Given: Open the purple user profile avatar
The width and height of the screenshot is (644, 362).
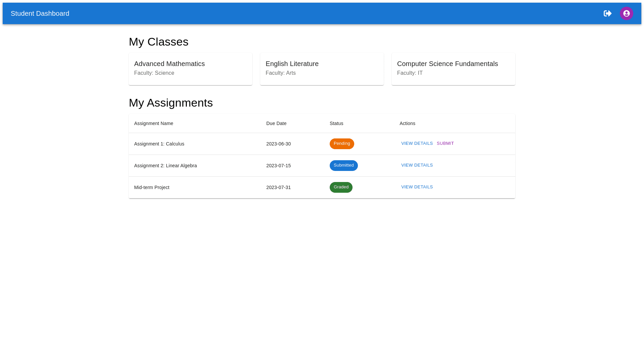Looking at the screenshot, I should pos(626,13).
